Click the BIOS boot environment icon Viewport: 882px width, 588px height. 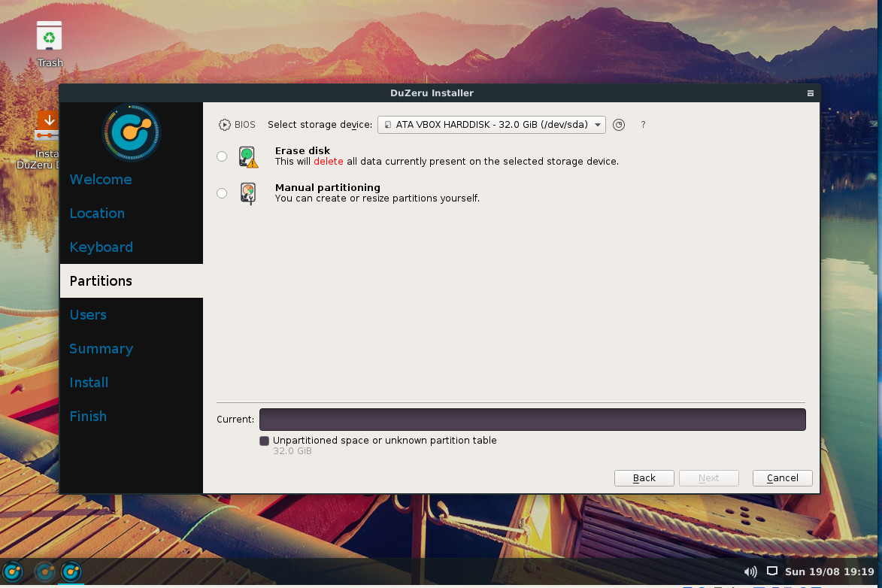click(x=224, y=125)
